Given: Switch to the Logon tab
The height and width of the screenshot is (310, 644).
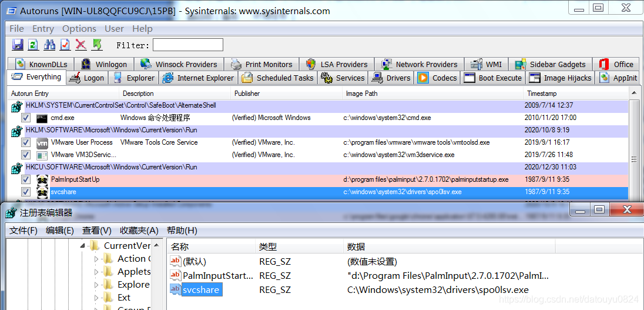Looking at the screenshot, I should (x=86, y=78).
